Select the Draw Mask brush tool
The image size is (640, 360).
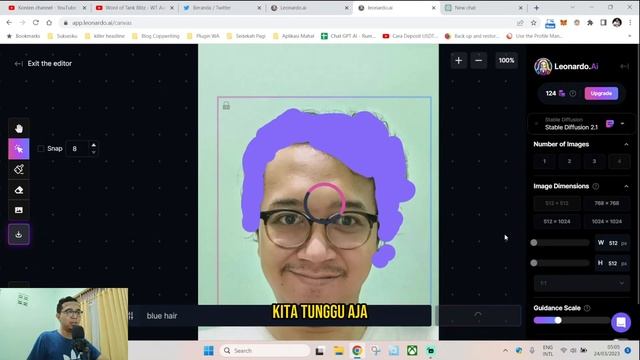point(19,169)
